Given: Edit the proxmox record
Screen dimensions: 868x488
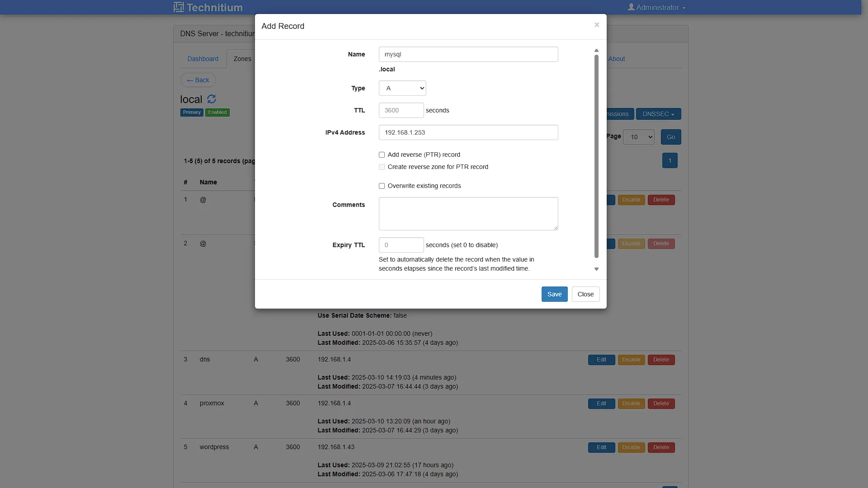Looking at the screenshot, I should click(601, 404).
